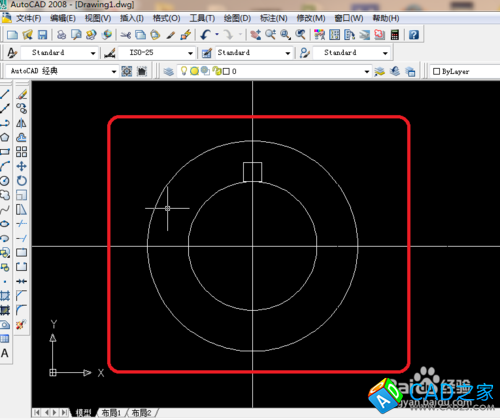Select the Line draw tool
This screenshot has height=420, width=500.
point(5,94)
